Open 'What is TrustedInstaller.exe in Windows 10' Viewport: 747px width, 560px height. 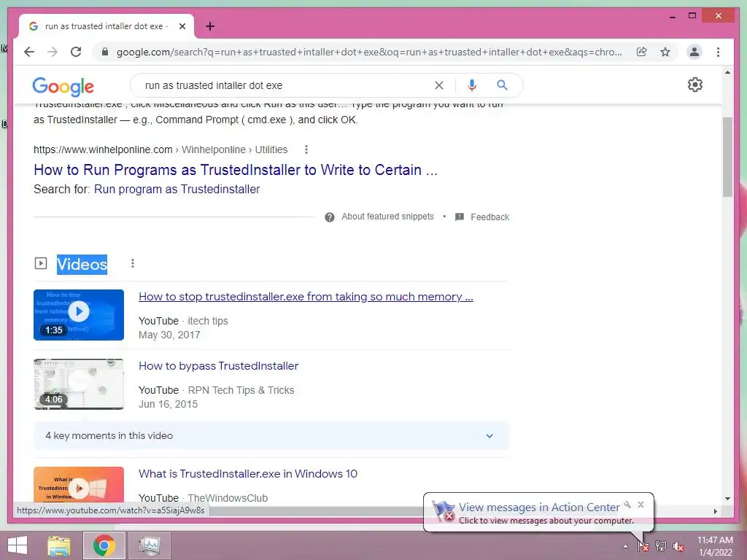pyautogui.click(x=248, y=474)
